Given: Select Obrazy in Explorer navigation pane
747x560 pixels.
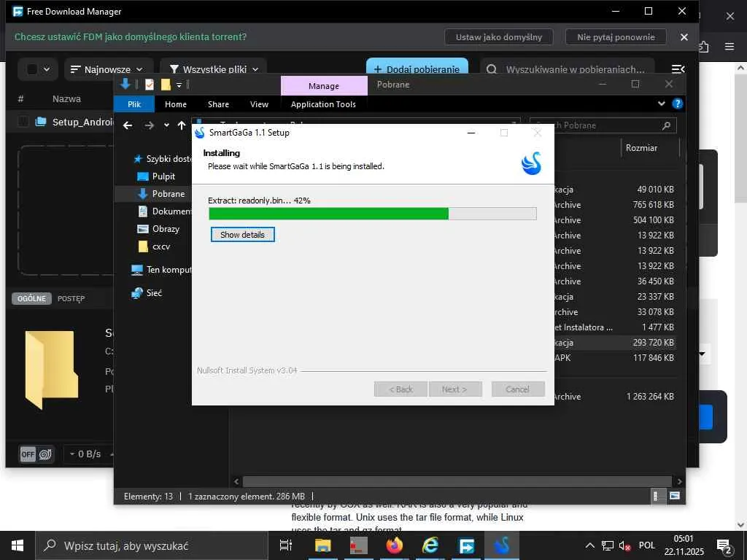Looking at the screenshot, I should pyautogui.click(x=158, y=228).
